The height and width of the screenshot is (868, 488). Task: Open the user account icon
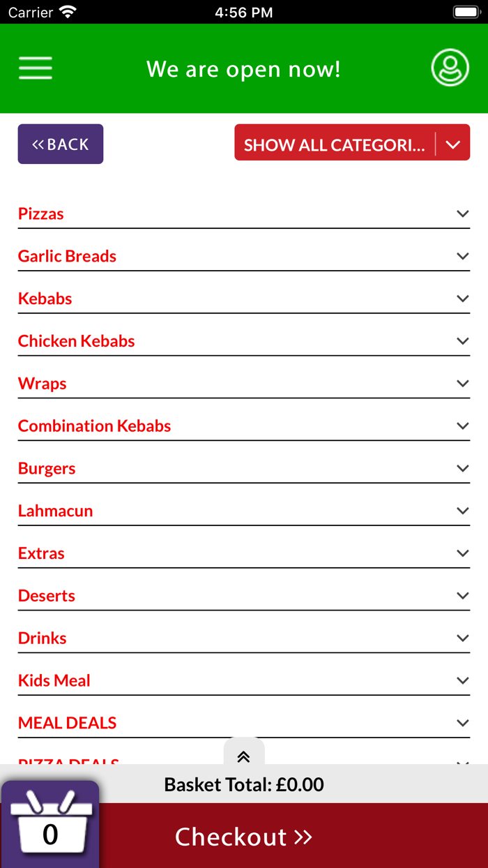450,68
